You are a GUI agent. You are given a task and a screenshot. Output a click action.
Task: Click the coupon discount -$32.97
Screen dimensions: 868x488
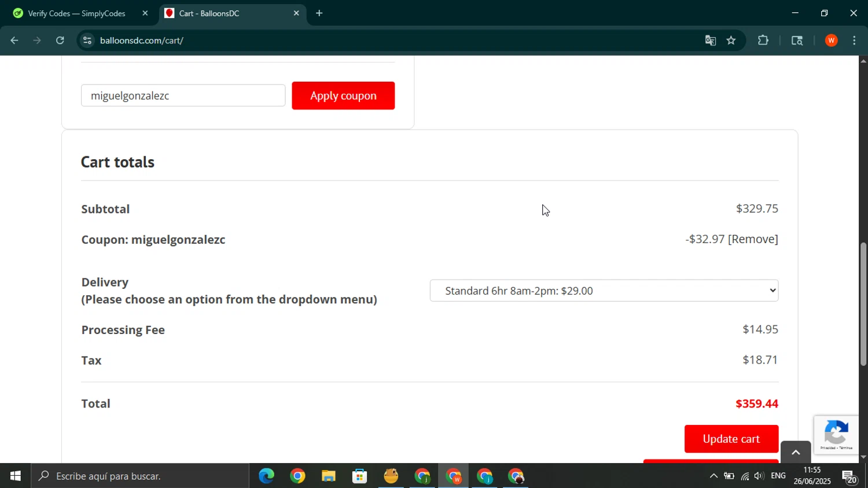705,239
